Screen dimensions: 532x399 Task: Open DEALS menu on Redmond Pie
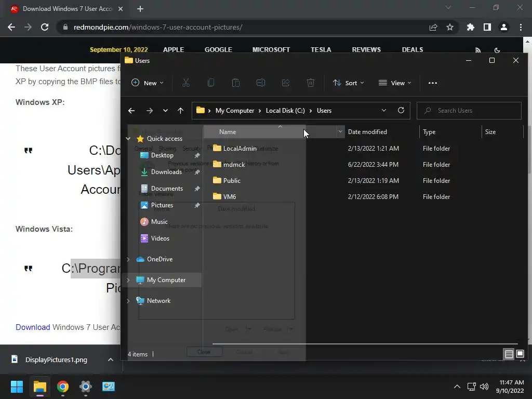pos(412,49)
